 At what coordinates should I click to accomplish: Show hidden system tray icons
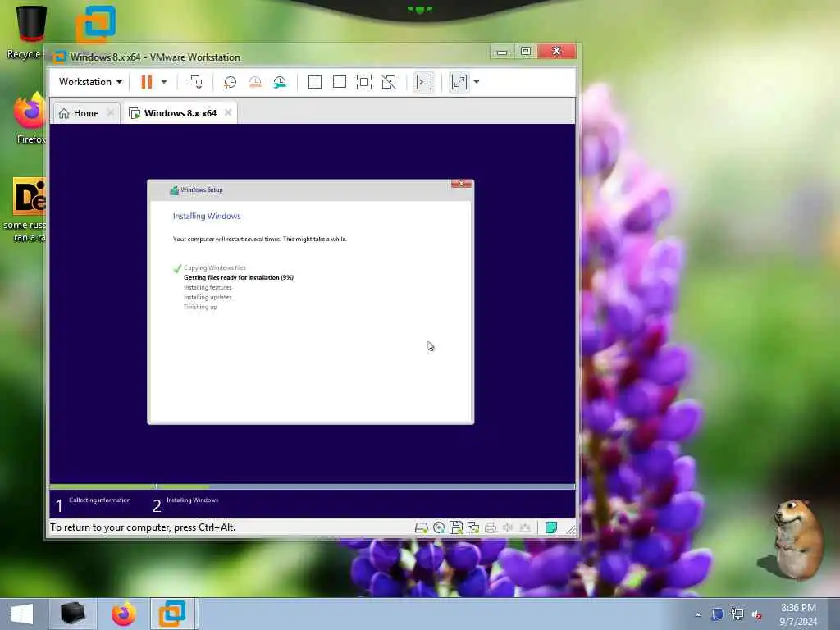point(697,614)
